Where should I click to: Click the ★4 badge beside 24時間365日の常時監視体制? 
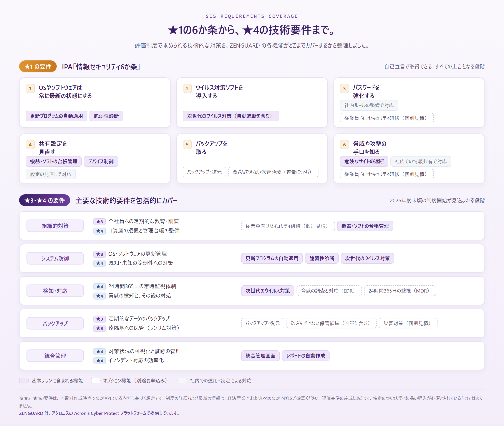[x=100, y=286]
